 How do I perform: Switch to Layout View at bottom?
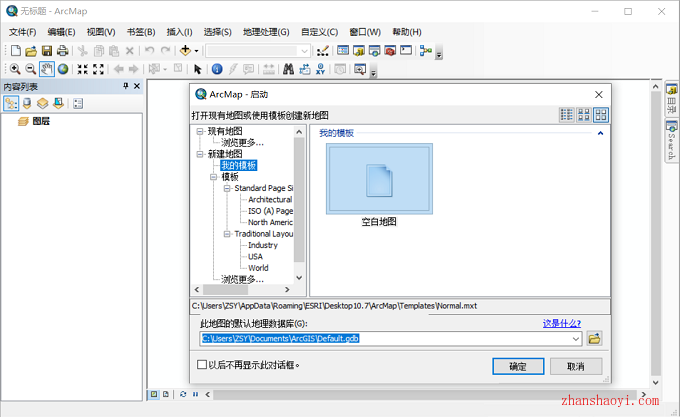pos(166,394)
